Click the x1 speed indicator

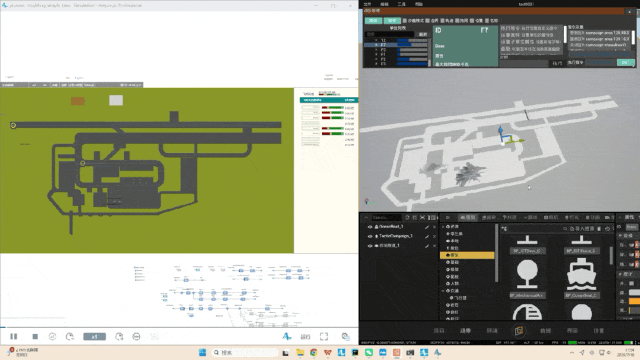[94, 336]
